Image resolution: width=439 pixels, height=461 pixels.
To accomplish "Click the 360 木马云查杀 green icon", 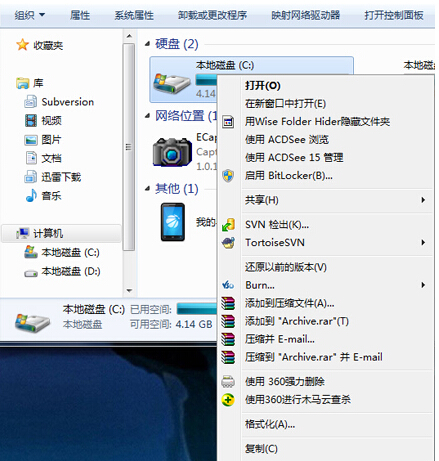I will (x=228, y=400).
